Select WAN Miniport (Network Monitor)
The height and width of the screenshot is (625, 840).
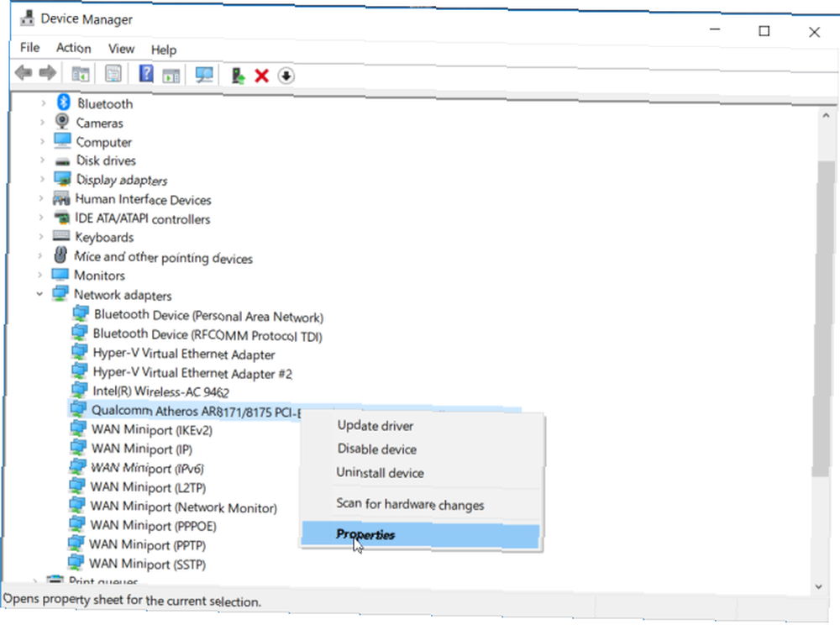coord(184,507)
